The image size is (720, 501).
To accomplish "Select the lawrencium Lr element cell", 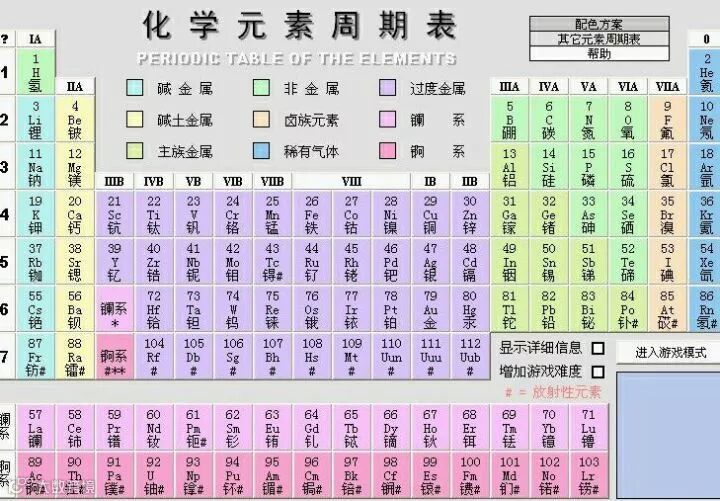I will pyautogui.click(x=588, y=475).
